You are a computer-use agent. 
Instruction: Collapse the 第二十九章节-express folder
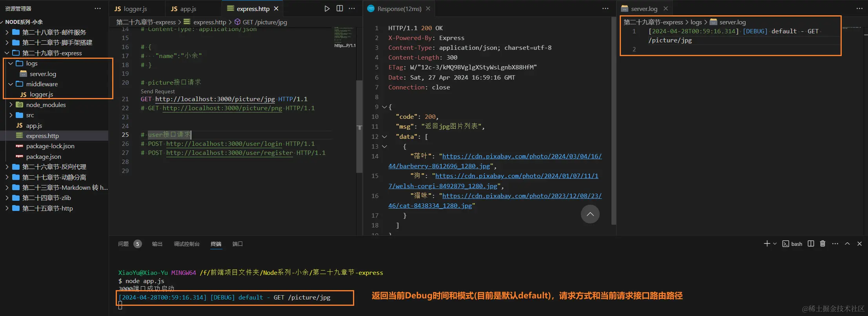(7, 53)
